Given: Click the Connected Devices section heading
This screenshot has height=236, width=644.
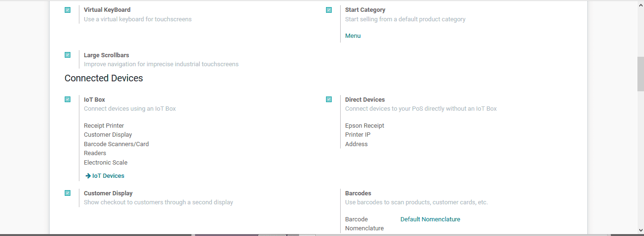Looking at the screenshot, I should tap(103, 79).
